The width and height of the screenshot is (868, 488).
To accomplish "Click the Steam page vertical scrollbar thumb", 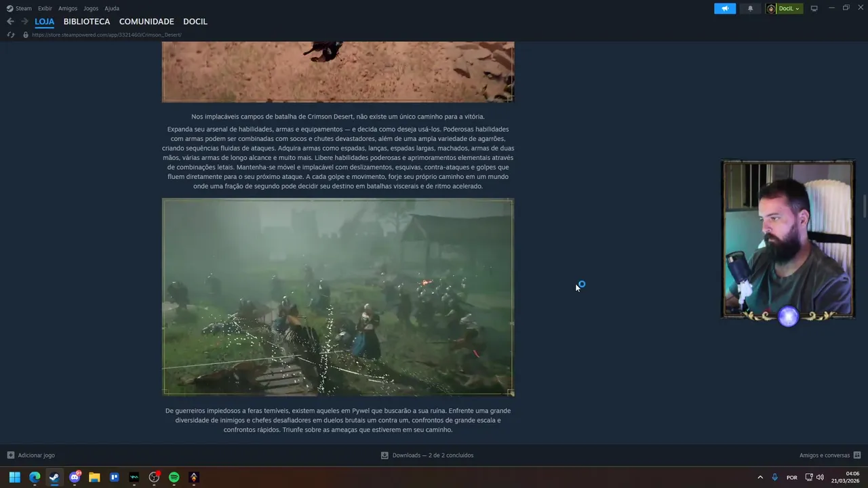I will (865, 207).
